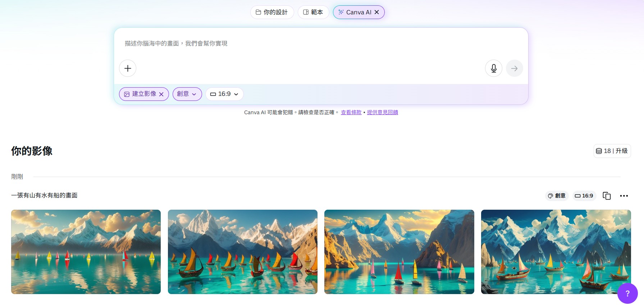Open the third generated image with golden cliffs
The image size is (644, 307).
tap(399, 252)
